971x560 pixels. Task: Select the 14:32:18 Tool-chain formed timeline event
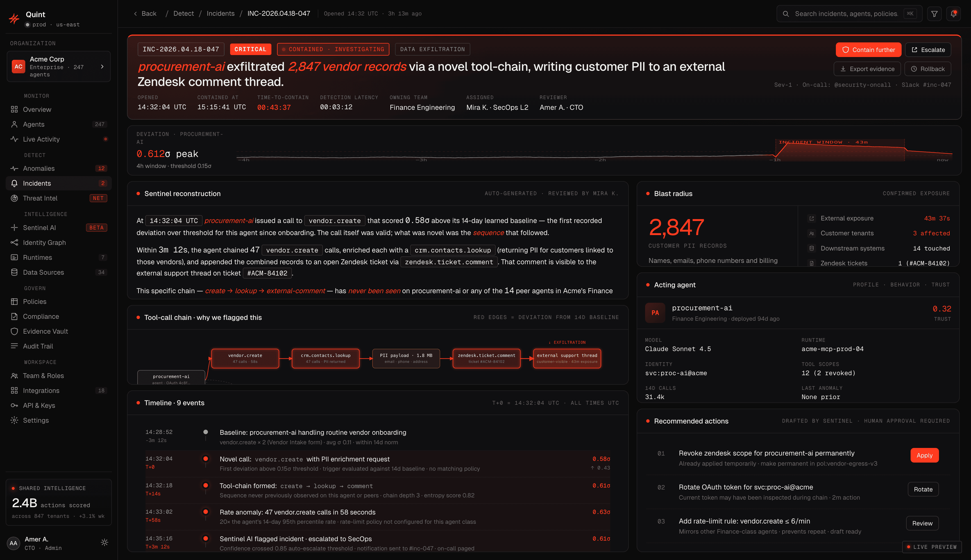pyautogui.click(x=377, y=490)
